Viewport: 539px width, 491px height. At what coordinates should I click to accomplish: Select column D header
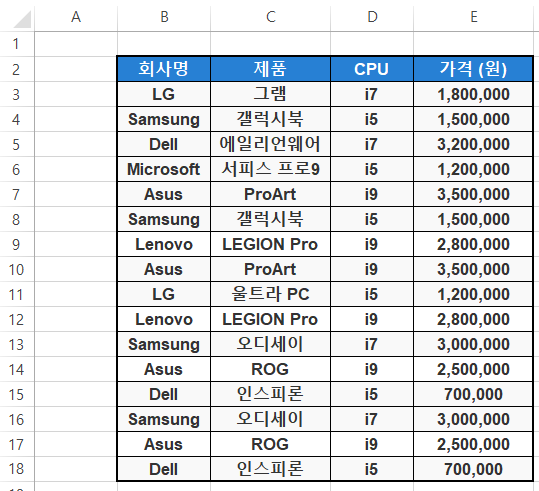click(x=372, y=16)
